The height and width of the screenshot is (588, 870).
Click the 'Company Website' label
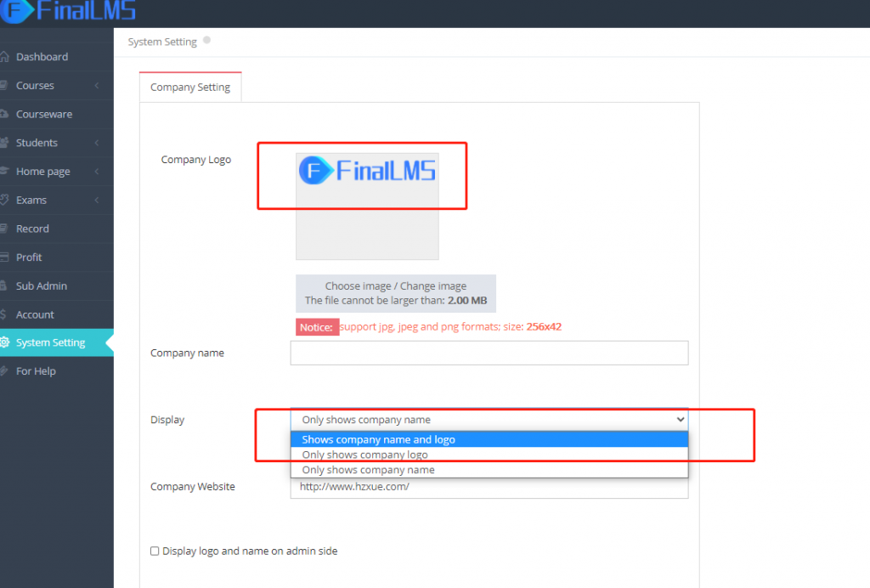(x=193, y=487)
